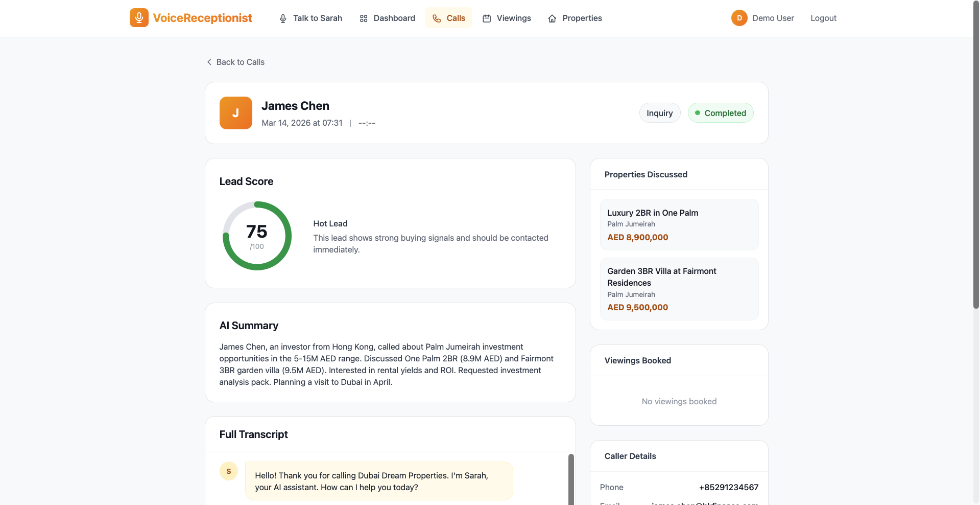Click the lead score circular gauge

coord(257,236)
